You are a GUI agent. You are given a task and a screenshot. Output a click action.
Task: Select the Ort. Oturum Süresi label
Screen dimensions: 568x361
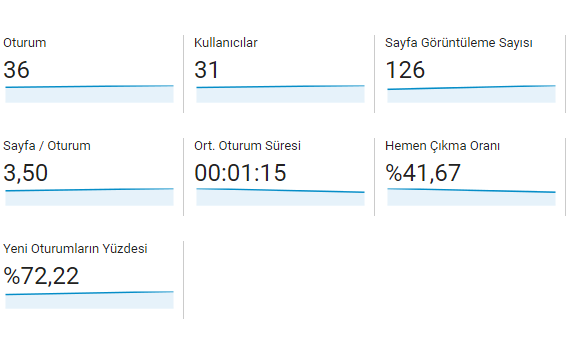tap(247, 146)
